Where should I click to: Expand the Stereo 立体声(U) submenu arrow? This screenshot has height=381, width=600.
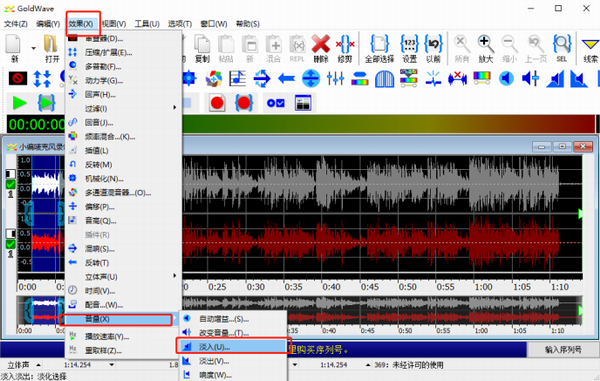click(x=175, y=276)
